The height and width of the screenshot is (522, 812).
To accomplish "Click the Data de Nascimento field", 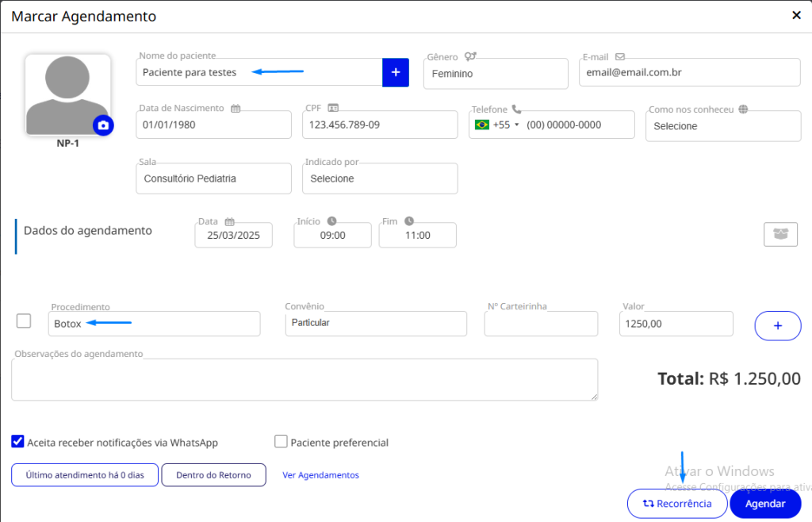I will point(213,125).
